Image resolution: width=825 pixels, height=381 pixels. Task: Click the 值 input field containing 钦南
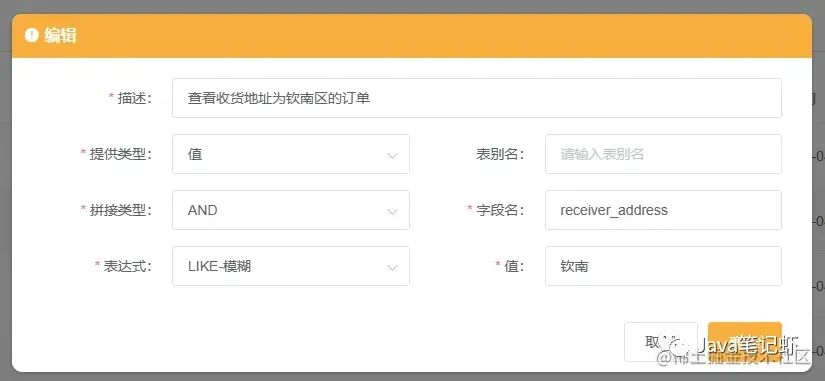[x=663, y=266]
